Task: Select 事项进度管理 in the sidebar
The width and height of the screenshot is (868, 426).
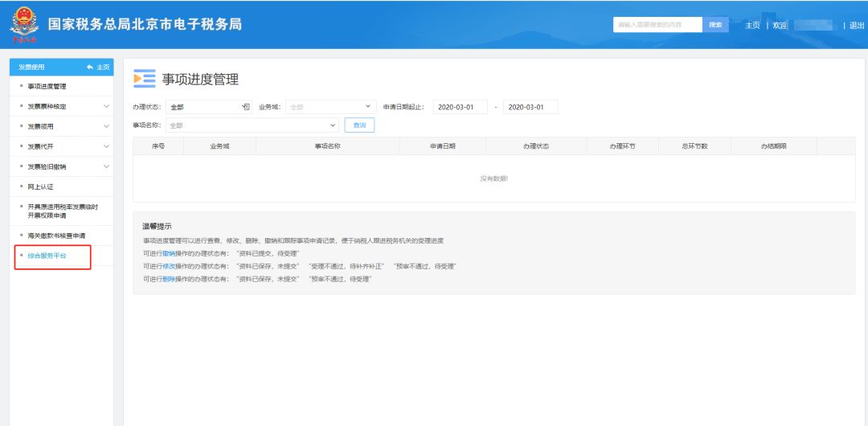Action: pyautogui.click(x=47, y=87)
